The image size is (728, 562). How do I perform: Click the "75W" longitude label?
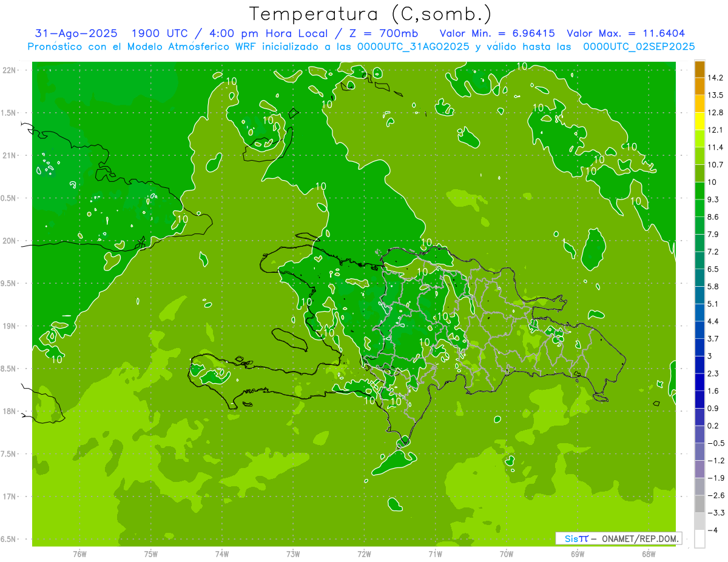151,554
